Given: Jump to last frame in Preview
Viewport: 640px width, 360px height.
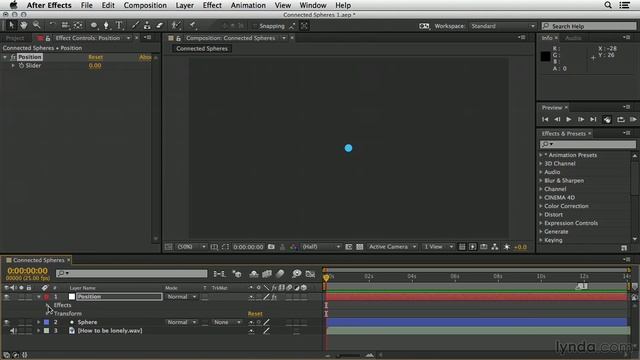Looking at the screenshot, I should [x=593, y=119].
